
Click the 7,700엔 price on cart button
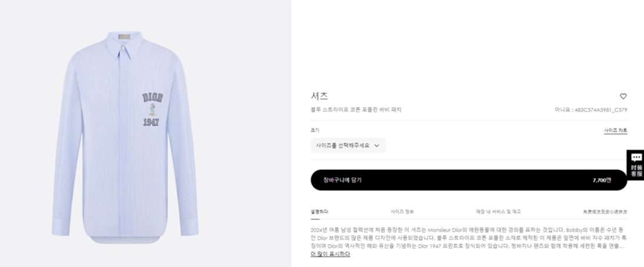602,180
